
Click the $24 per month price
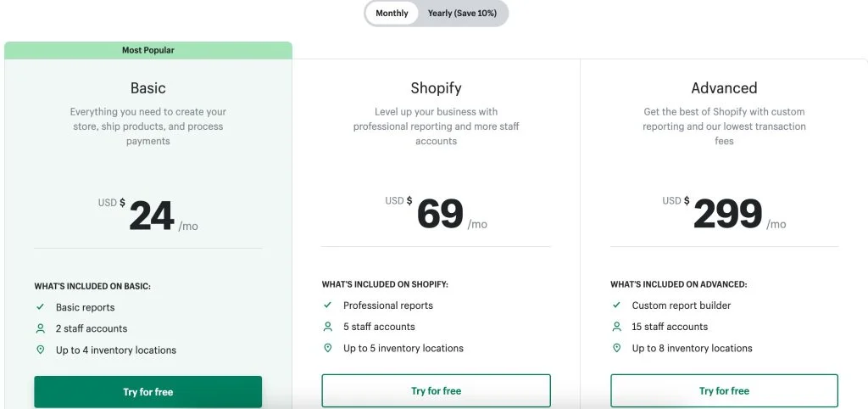pyautogui.click(x=151, y=216)
